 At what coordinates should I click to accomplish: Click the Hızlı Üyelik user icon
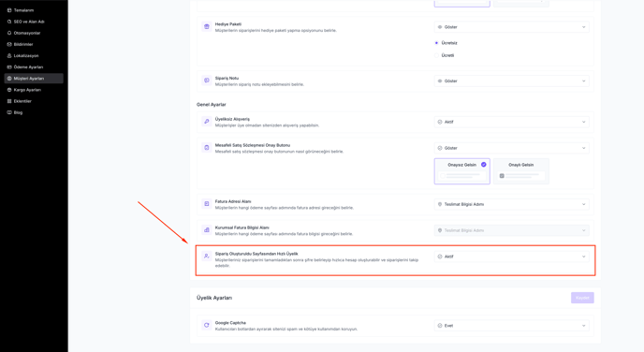point(207,257)
